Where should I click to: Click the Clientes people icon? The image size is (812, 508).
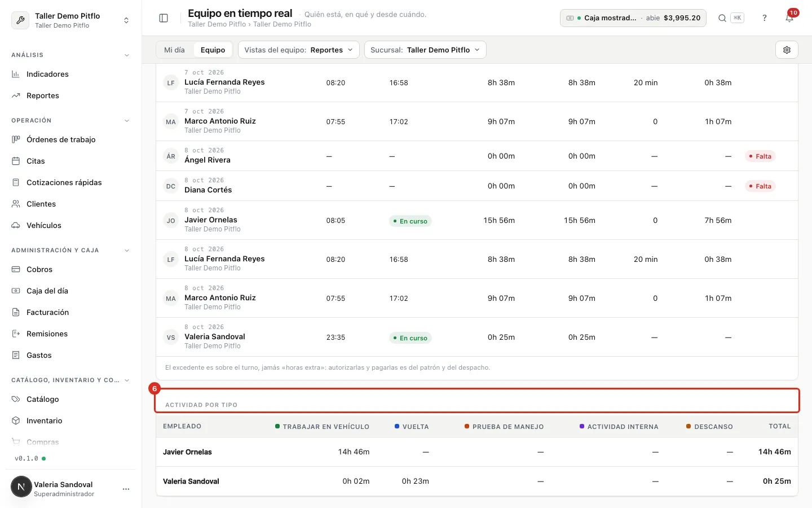(16, 204)
